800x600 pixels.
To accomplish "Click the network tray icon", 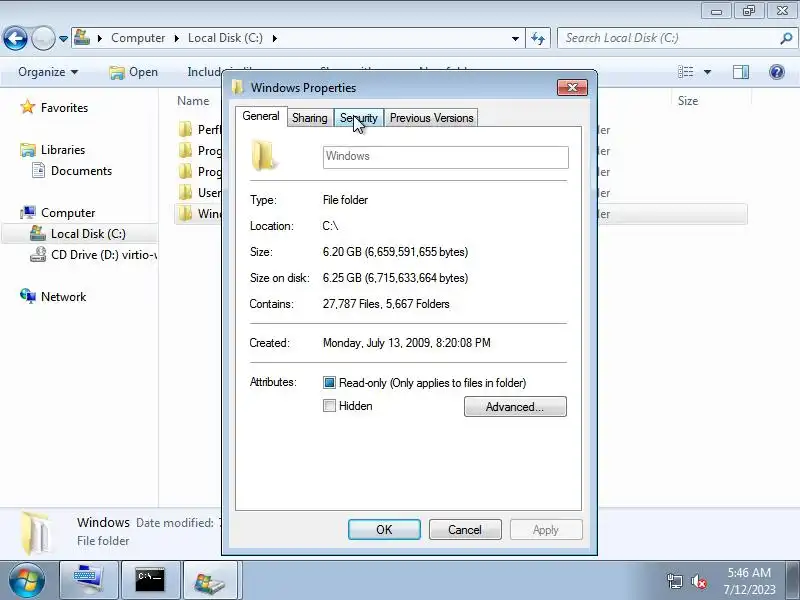I will point(674,581).
